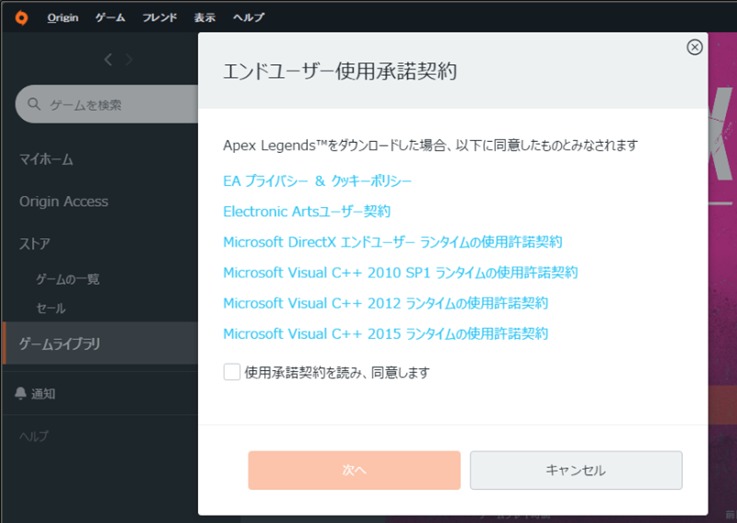Check the 使用承諾契約を読み、同意します checkbox
The image size is (737, 523).
(232, 372)
